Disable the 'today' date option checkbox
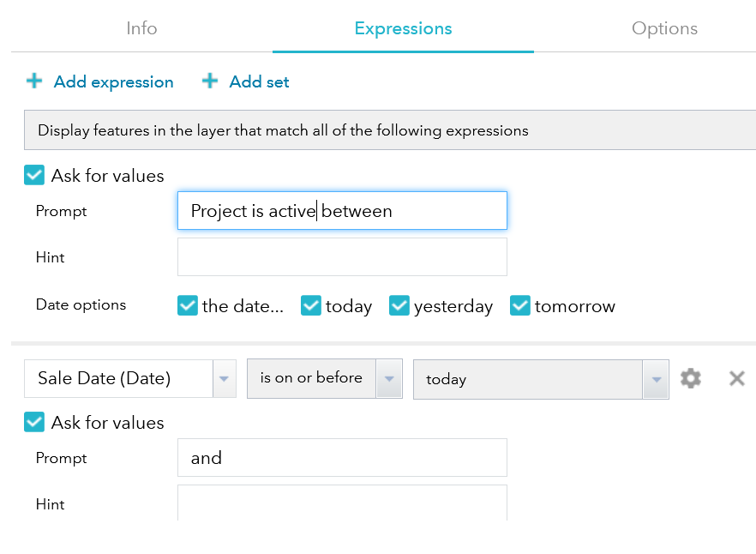The height and width of the screenshot is (554, 756). point(311,306)
